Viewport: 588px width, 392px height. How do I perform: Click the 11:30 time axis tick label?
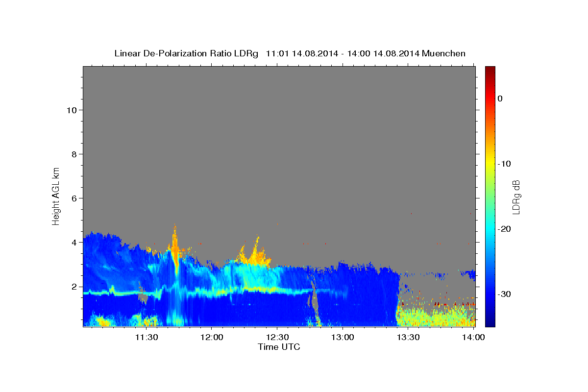(x=146, y=337)
